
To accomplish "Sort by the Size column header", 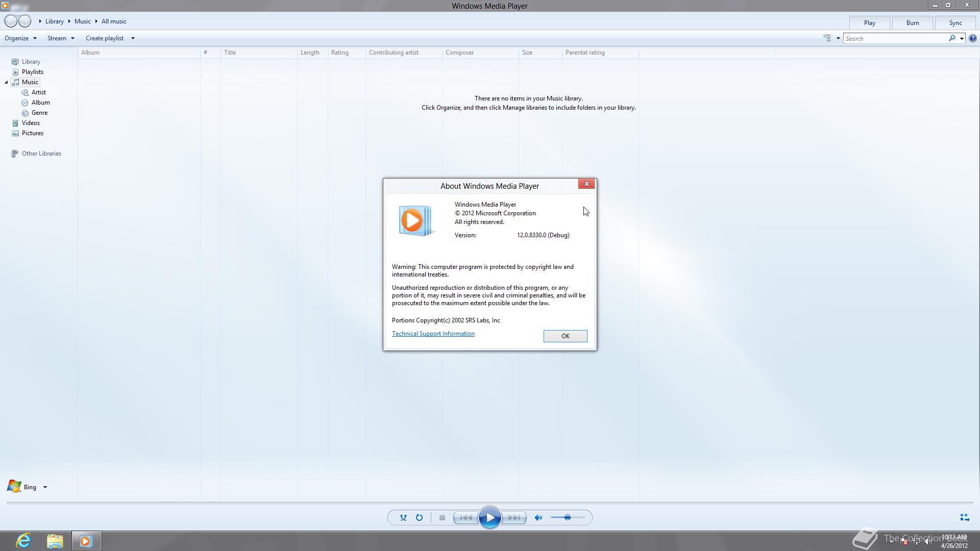I will pos(540,53).
